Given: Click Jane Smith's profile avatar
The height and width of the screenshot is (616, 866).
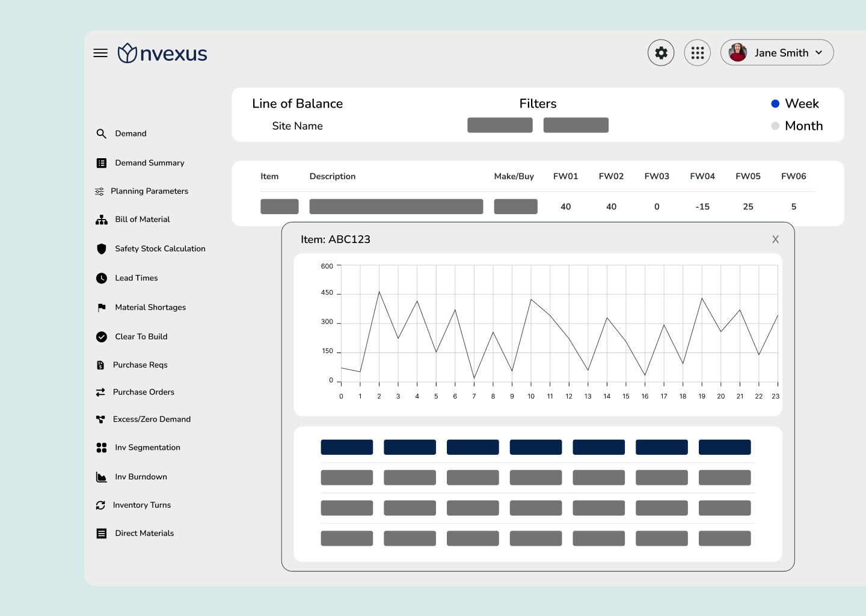Looking at the screenshot, I should pos(738,53).
